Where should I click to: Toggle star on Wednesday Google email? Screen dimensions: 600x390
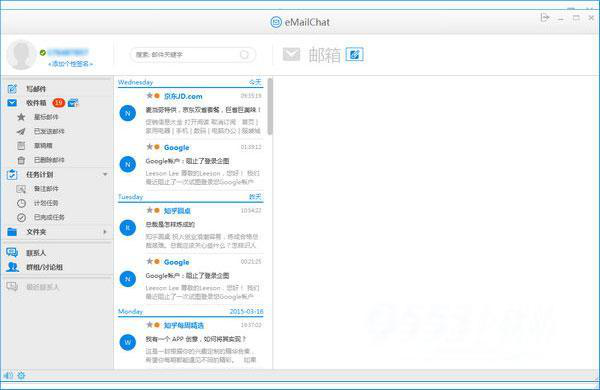click(150, 147)
